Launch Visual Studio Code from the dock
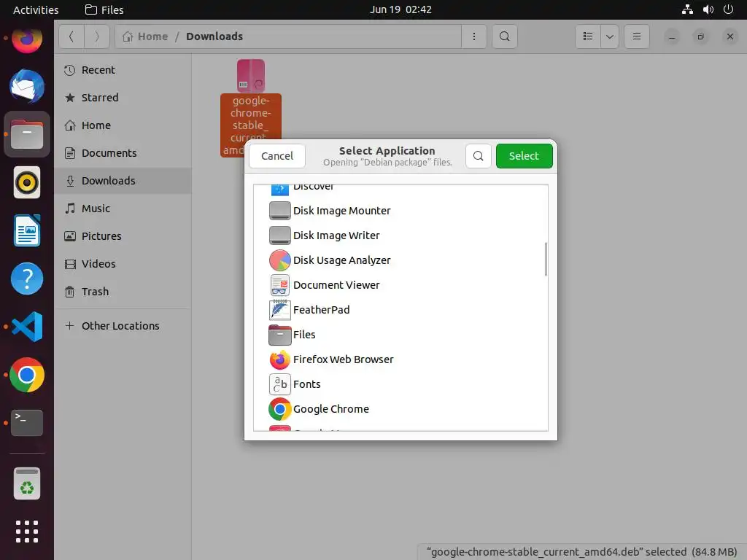Image resolution: width=747 pixels, height=560 pixels. tap(27, 327)
